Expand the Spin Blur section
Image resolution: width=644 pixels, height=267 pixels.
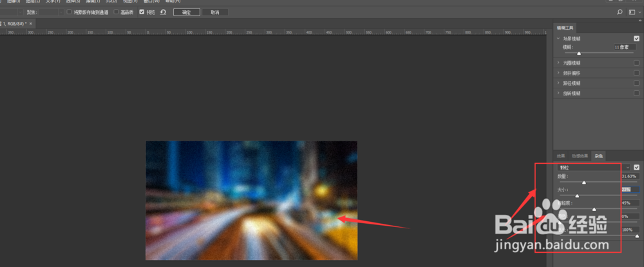pyautogui.click(x=558, y=94)
